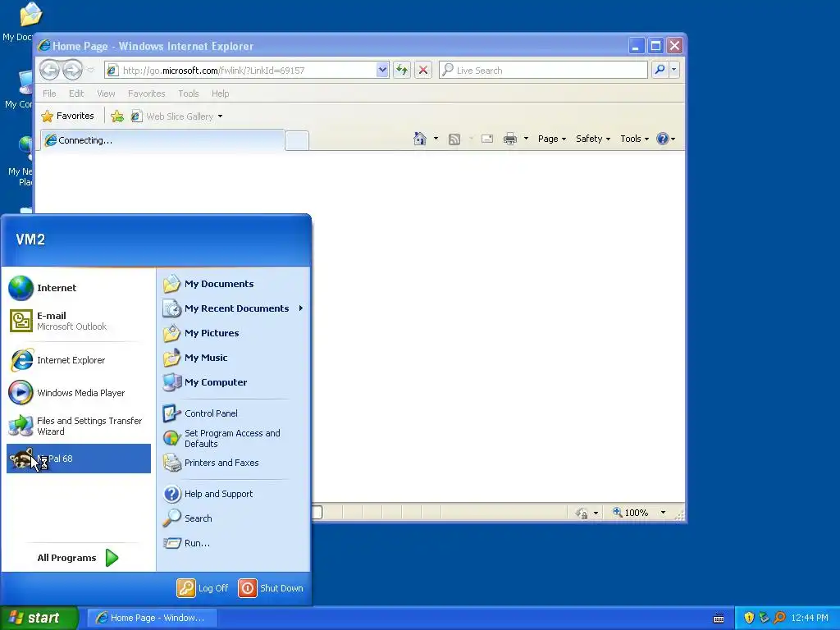Image resolution: width=840 pixels, height=630 pixels.
Task: Click the Print icon in command bar
Action: 510,139
